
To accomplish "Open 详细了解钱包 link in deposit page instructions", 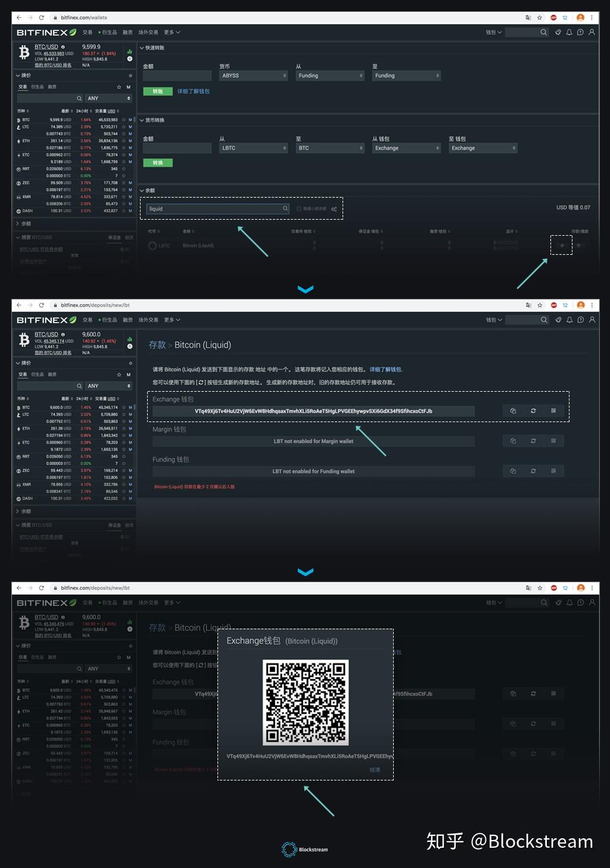I will (x=385, y=370).
